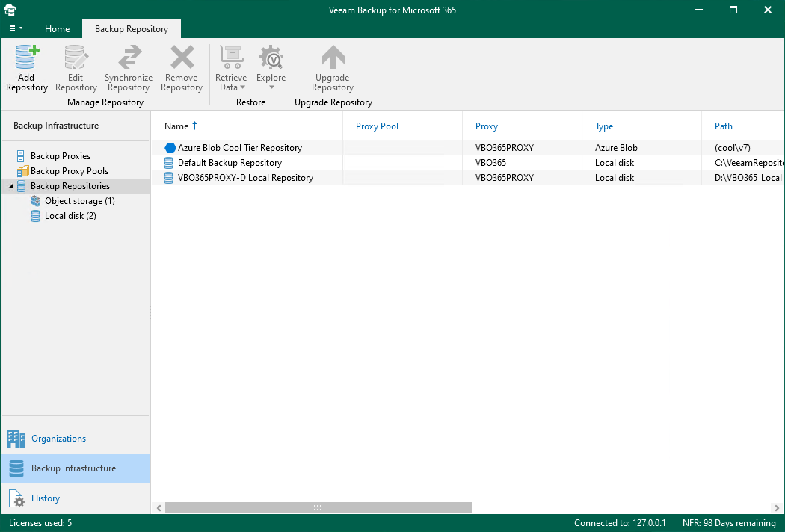This screenshot has width=785, height=532.
Task: Click the Connected to: 127.0.0.1 status
Action: pyautogui.click(x=620, y=523)
